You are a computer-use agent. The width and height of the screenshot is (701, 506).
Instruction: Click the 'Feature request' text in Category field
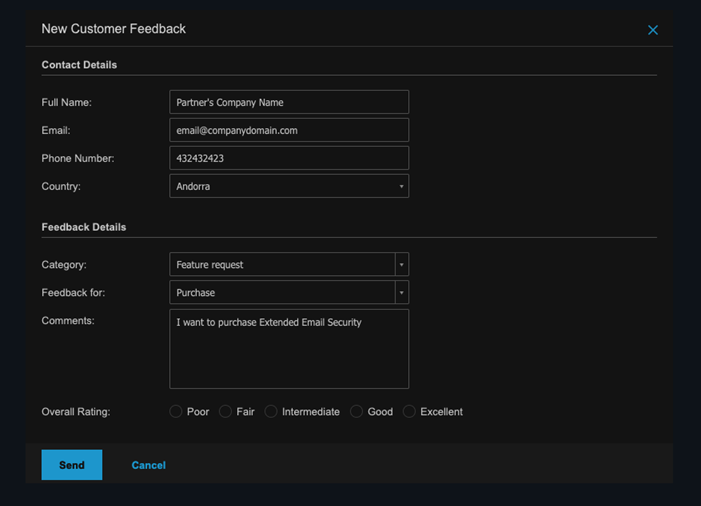pyautogui.click(x=210, y=265)
